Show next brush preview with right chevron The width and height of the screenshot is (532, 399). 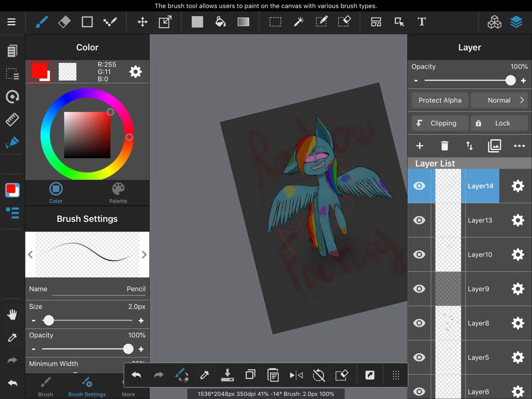tap(144, 255)
